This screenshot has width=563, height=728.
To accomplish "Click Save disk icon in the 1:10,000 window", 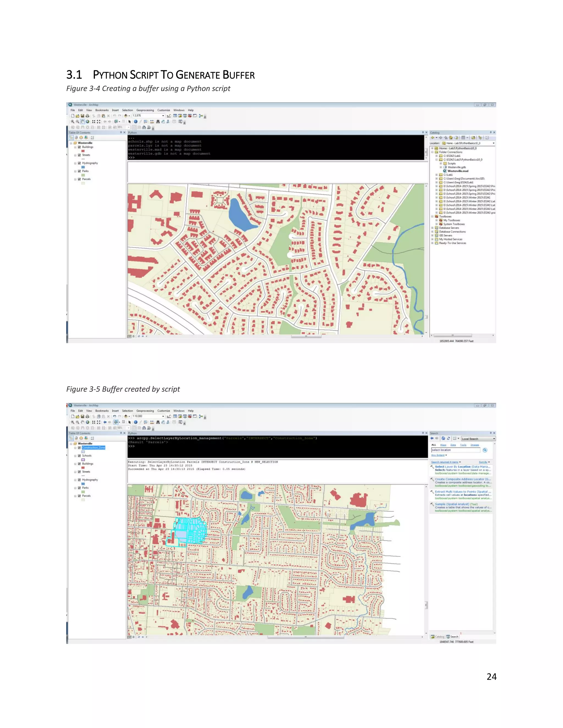I will 82,416.
